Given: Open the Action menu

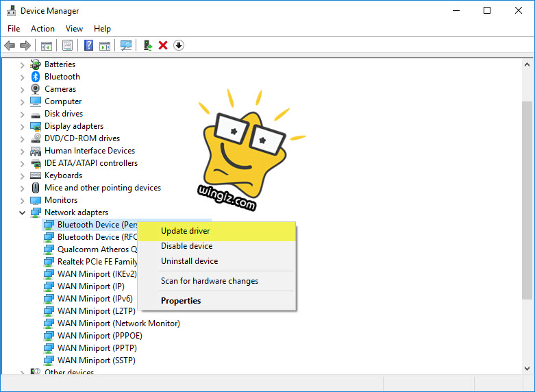Looking at the screenshot, I should [42, 29].
